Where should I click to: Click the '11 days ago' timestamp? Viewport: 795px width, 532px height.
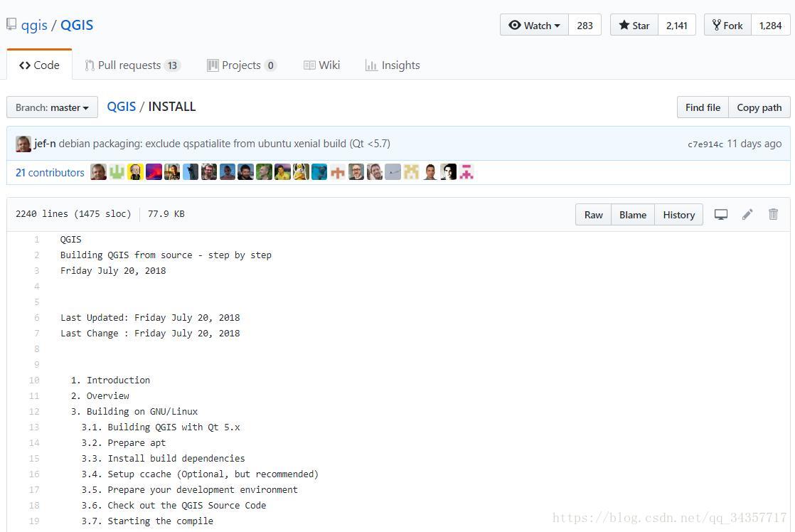tap(754, 144)
